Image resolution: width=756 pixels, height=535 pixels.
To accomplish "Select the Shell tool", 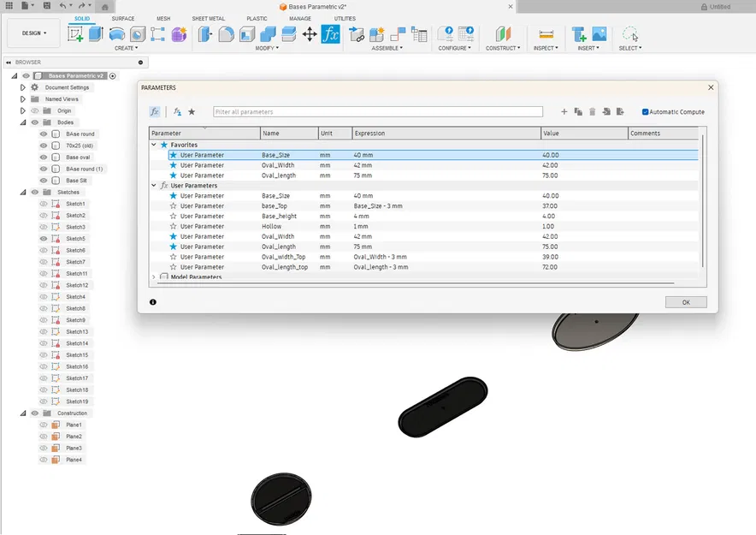I will tap(247, 34).
